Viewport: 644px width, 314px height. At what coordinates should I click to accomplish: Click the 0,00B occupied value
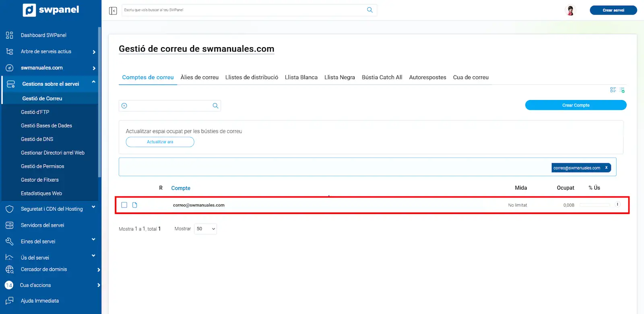click(x=569, y=205)
